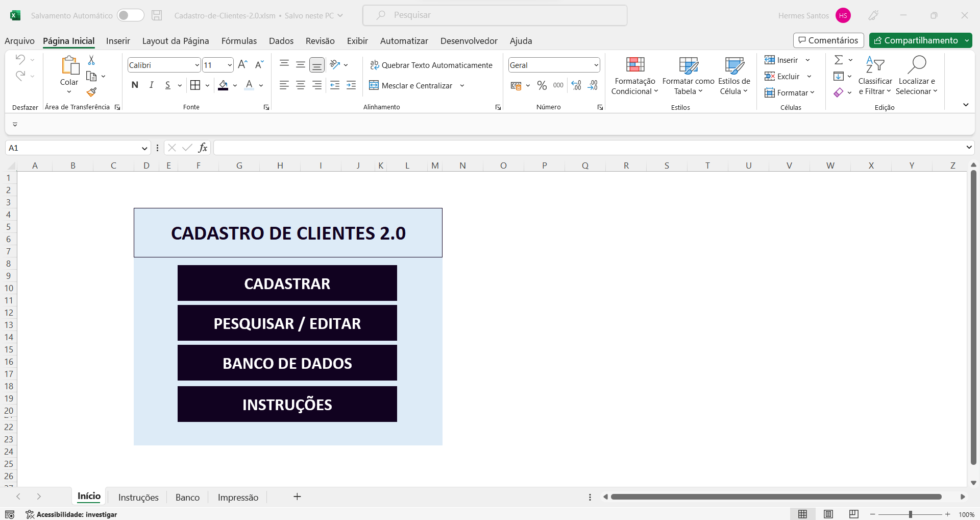Open the Geral number format dropdown

coord(596,65)
